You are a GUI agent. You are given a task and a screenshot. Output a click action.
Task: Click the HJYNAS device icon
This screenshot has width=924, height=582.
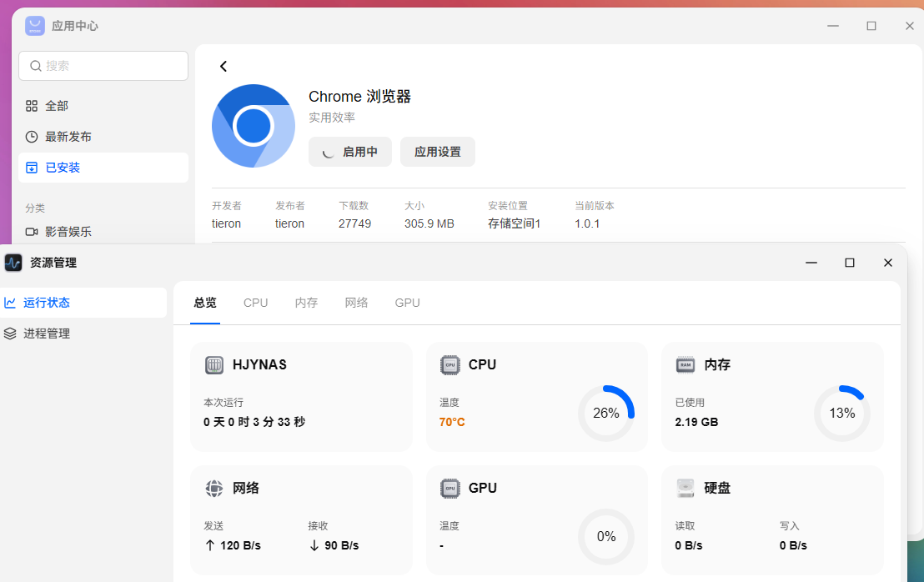point(214,365)
